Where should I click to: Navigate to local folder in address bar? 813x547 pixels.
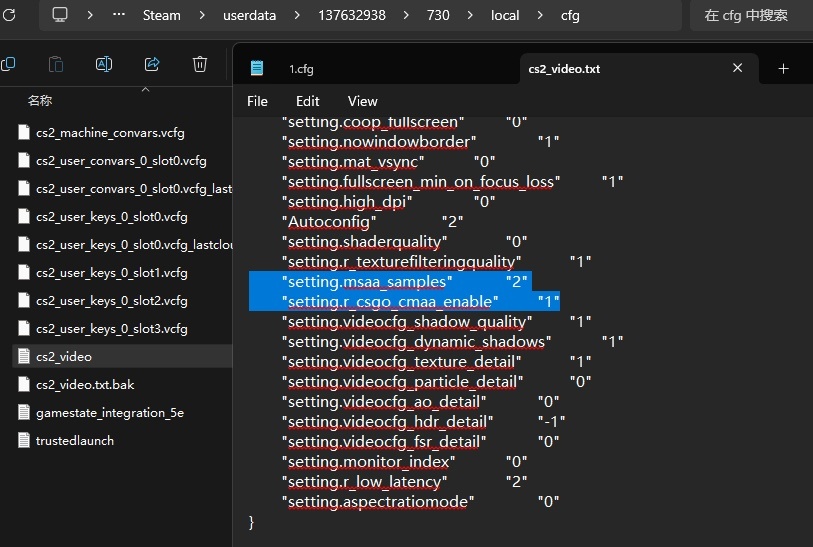click(x=505, y=16)
